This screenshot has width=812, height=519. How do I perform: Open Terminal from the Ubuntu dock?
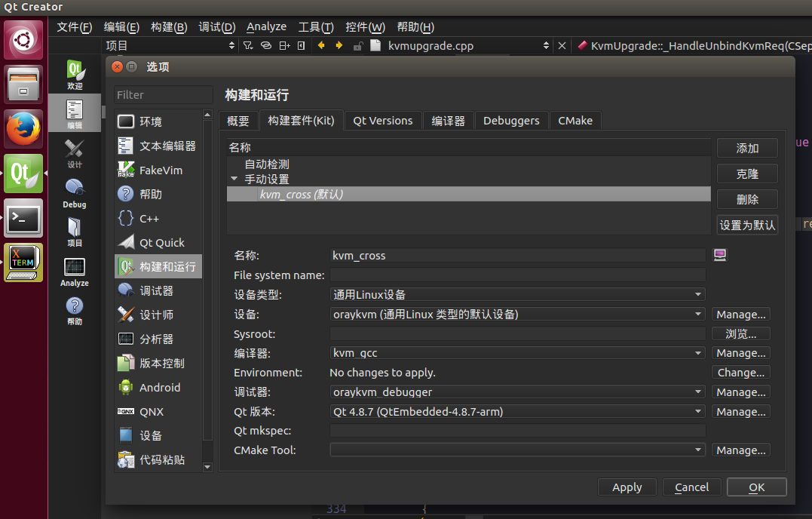pyautogui.click(x=23, y=218)
